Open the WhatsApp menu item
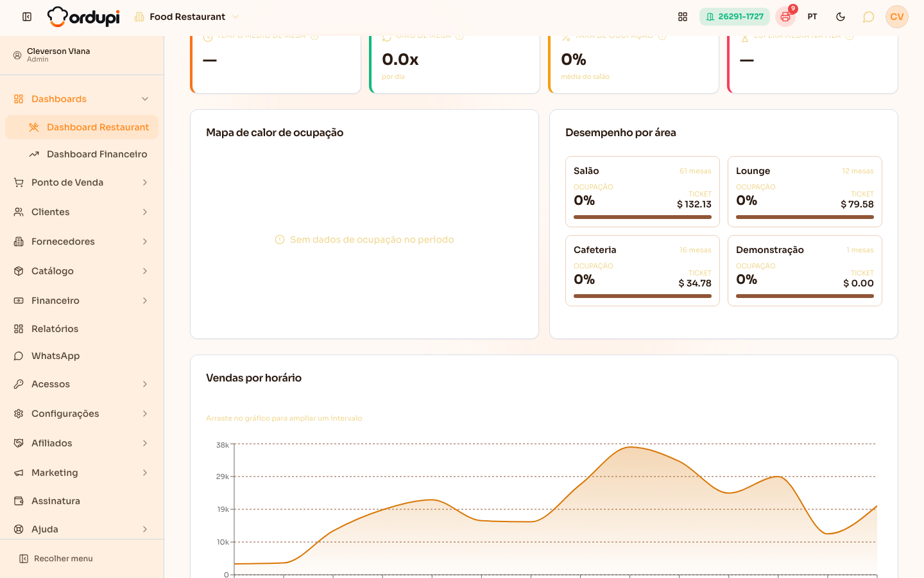The width and height of the screenshot is (924, 578). click(81, 356)
